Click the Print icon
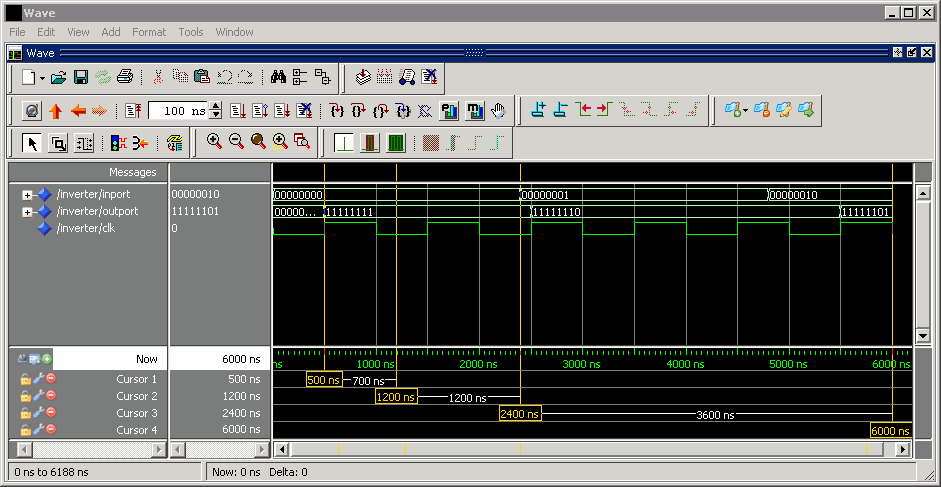The width and height of the screenshot is (941, 487). (125, 77)
